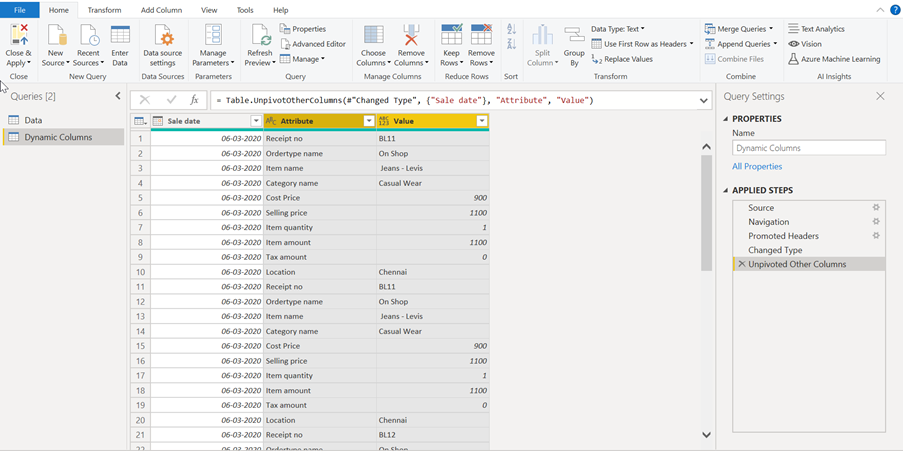Viewport: 903px width, 451px height.
Task: Click the Vision AI insight
Action: click(x=805, y=44)
